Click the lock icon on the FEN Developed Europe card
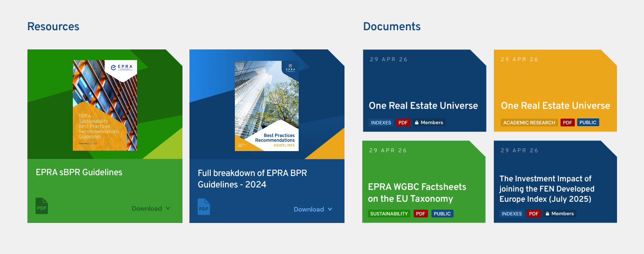Image resolution: width=644 pixels, height=254 pixels. coord(547,214)
